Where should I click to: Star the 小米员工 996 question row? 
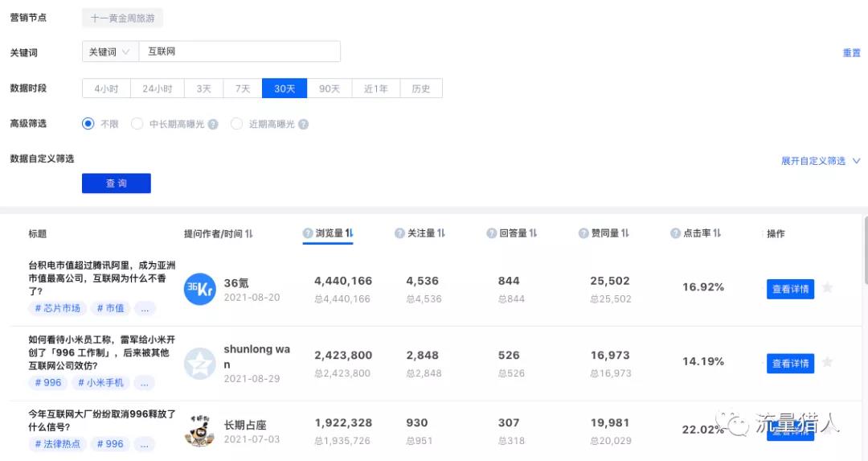tap(827, 362)
